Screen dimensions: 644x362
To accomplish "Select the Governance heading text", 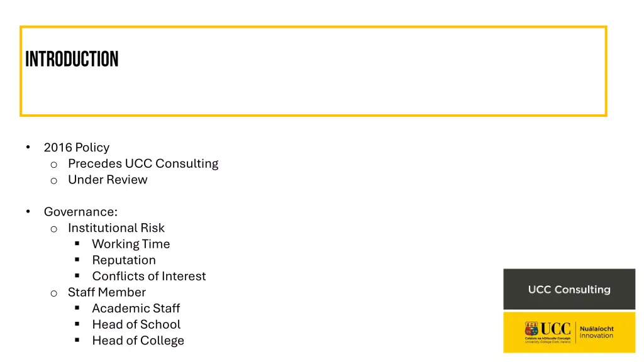I will 80,212.
